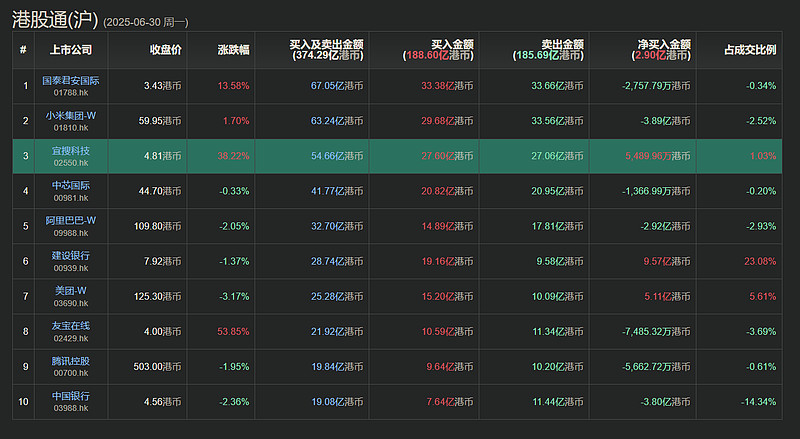Click the 美团-W company link
The height and width of the screenshot is (439, 800).
70,291
